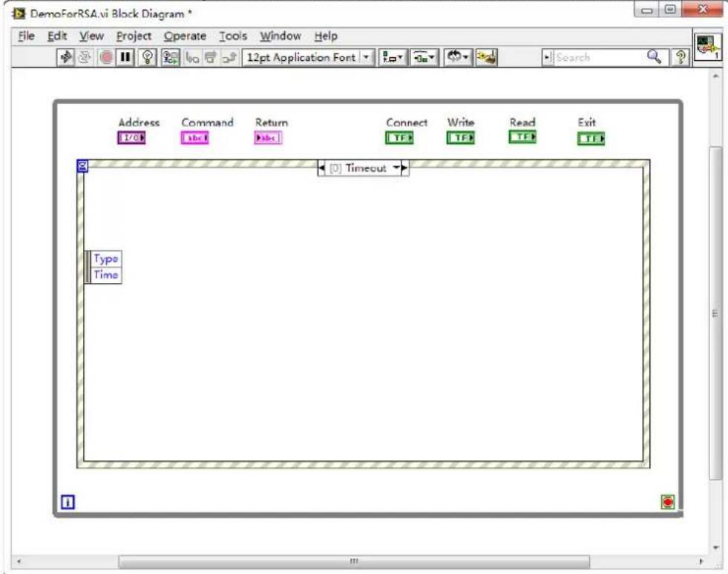This screenshot has width=728, height=574.
Task: Open the Project menu
Action: coord(134,36)
